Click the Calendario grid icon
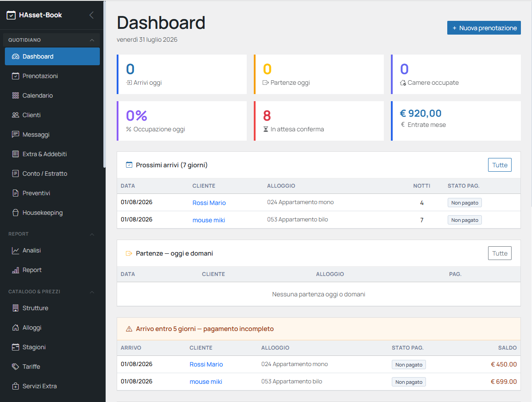This screenshot has width=532, height=402. coord(16,96)
